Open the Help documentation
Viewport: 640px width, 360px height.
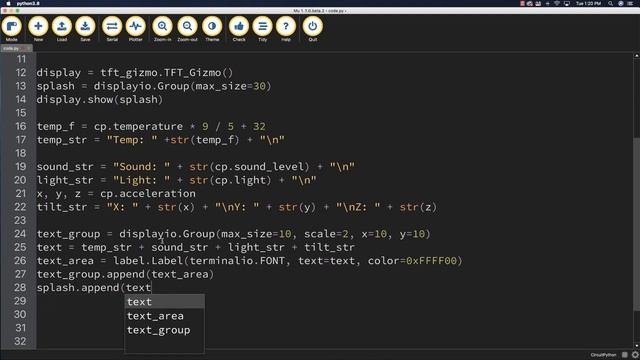[286, 29]
